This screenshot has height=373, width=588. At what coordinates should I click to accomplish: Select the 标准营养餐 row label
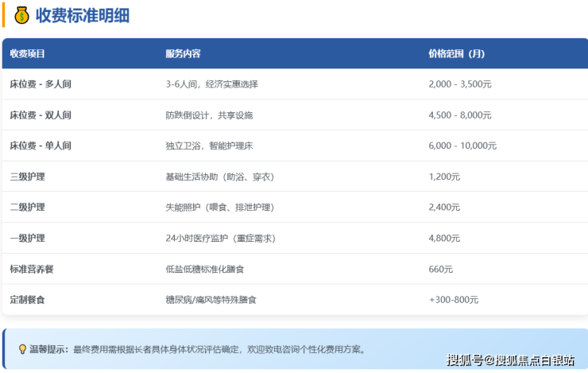[32, 270]
